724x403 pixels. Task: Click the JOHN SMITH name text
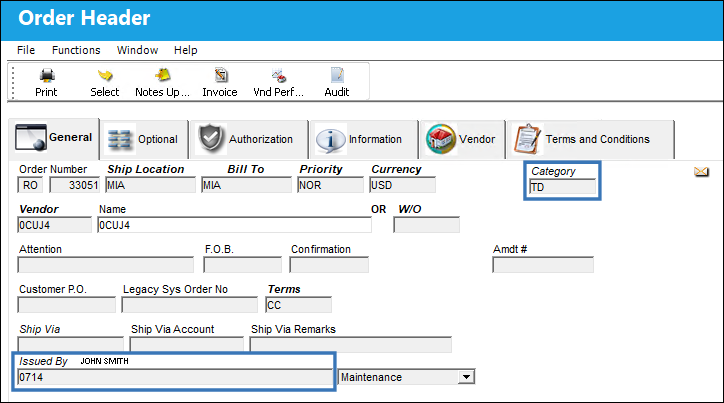[x=104, y=361]
